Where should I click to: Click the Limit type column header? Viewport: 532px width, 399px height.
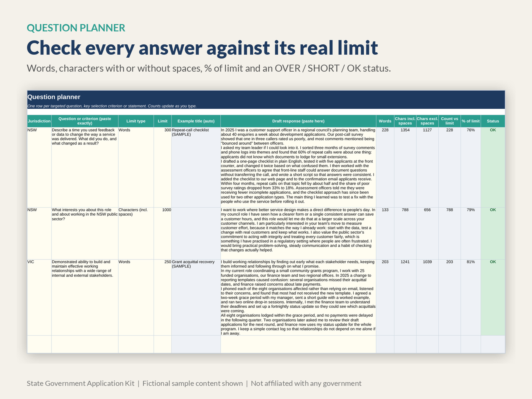pos(136,121)
